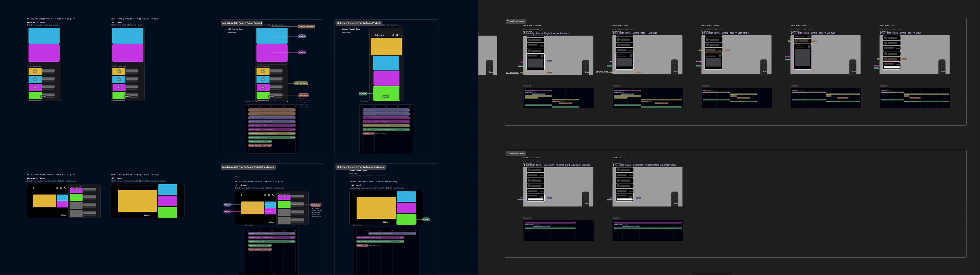Toggle magenta checkbox in annotated Add Fourth Game Portrait
This screenshot has width=980, height=275.
tap(263, 87)
